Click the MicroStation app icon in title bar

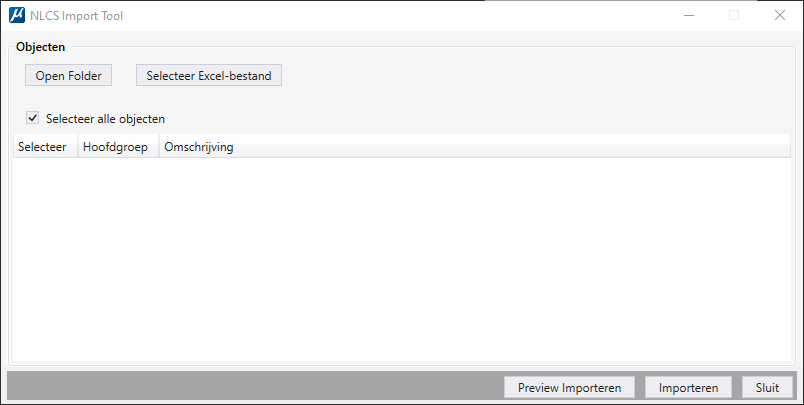coord(16,15)
